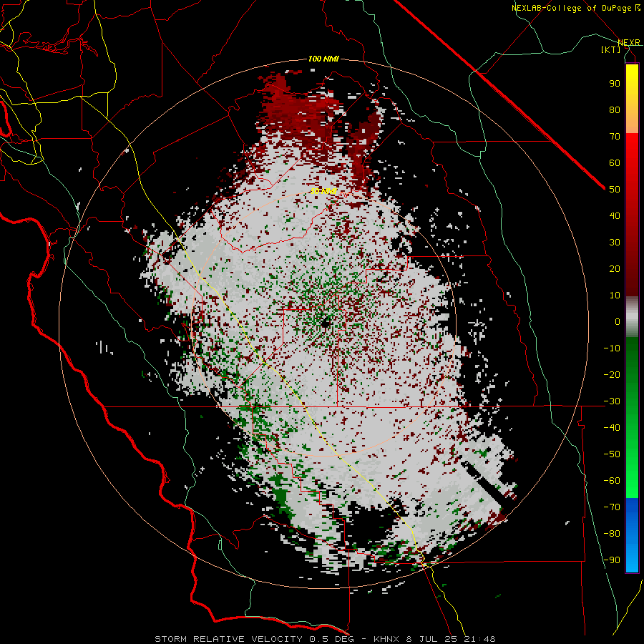
Task: Select the 80 knot scale label
Action: pos(615,109)
